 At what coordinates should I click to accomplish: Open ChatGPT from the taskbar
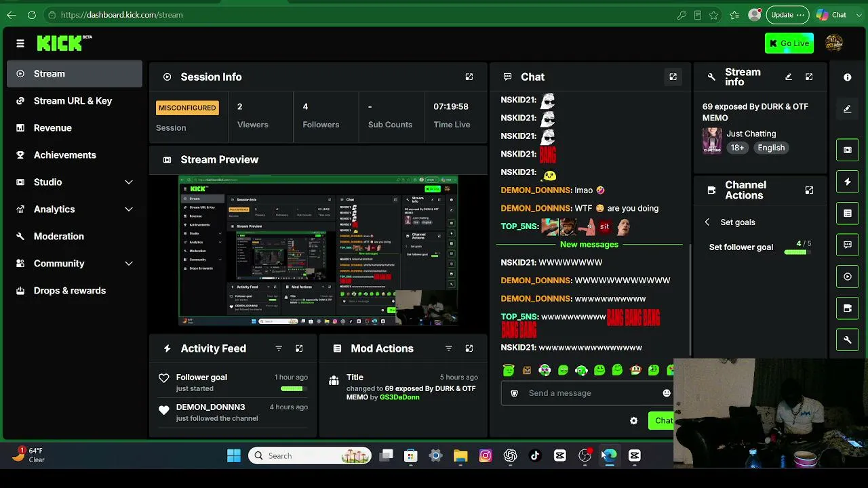(x=510, y=455)
